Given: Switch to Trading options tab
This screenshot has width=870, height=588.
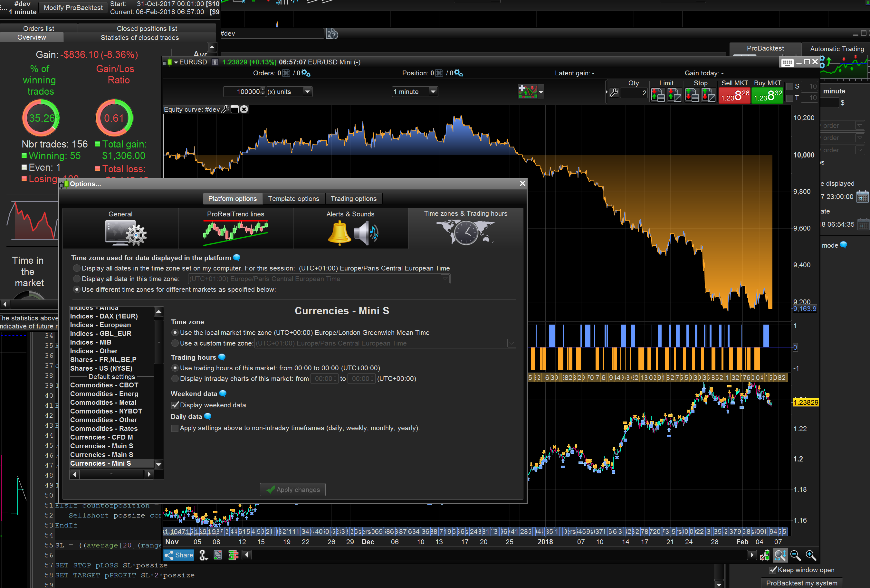Looking at the screenshot, I should 353,198.
